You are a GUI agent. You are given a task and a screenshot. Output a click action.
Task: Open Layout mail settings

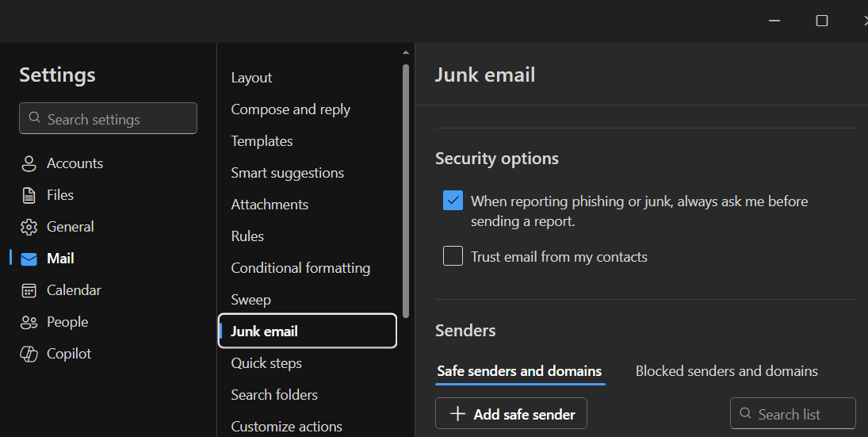coord(251,78)
